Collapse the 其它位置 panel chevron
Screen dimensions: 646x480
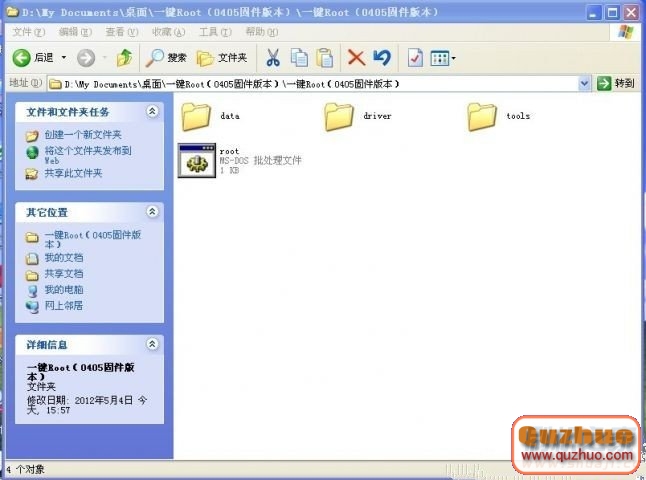coord(152,212)
